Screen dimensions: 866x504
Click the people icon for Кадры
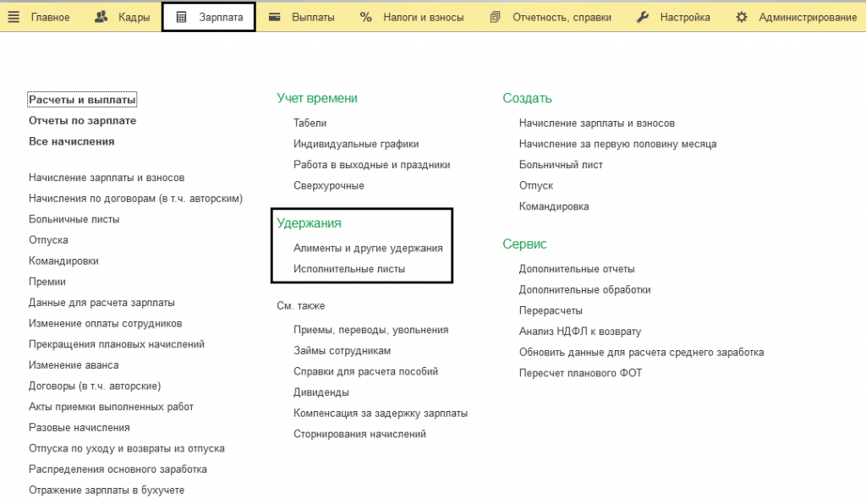101,17
